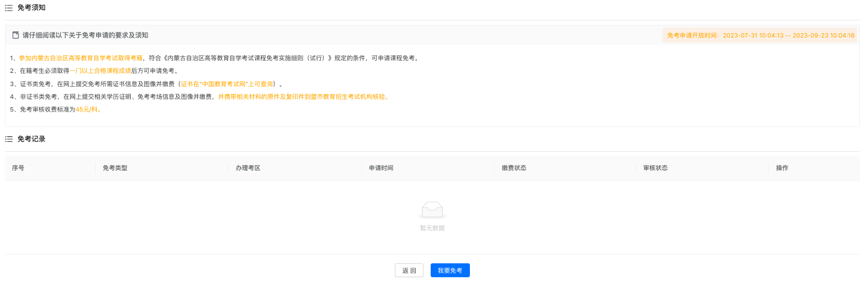The image size is (868, 281).
Task: Select the 缴费状态 column header
Action: click(x=514, y=168)
